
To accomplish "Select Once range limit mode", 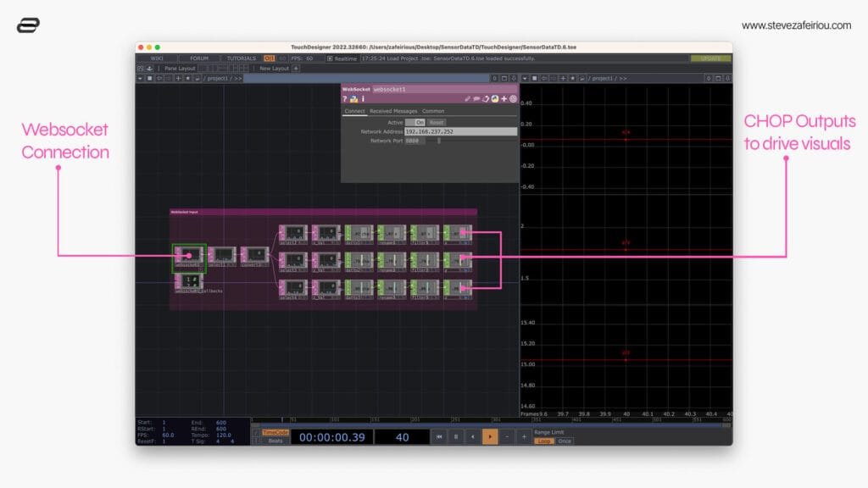I will pos(565,441).
